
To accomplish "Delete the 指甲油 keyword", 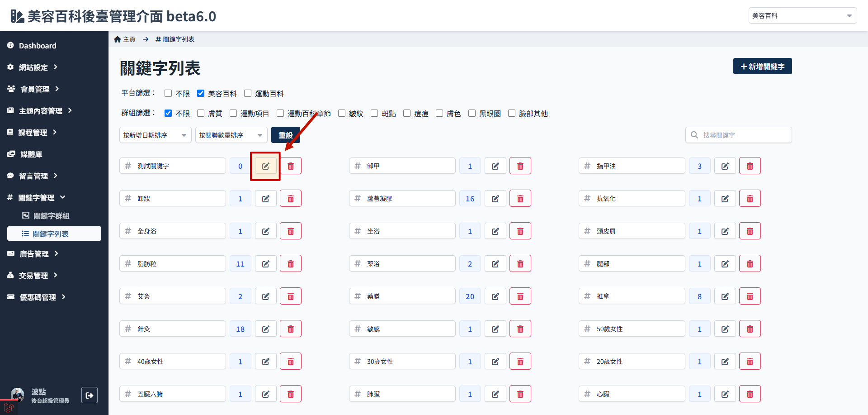I will 750,166.
